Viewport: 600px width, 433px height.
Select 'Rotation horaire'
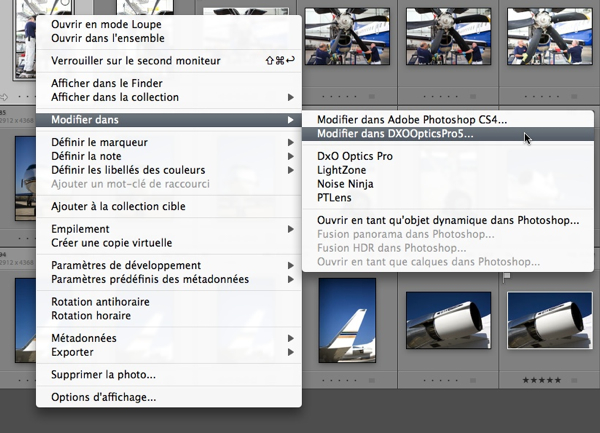tap(169, 315)
